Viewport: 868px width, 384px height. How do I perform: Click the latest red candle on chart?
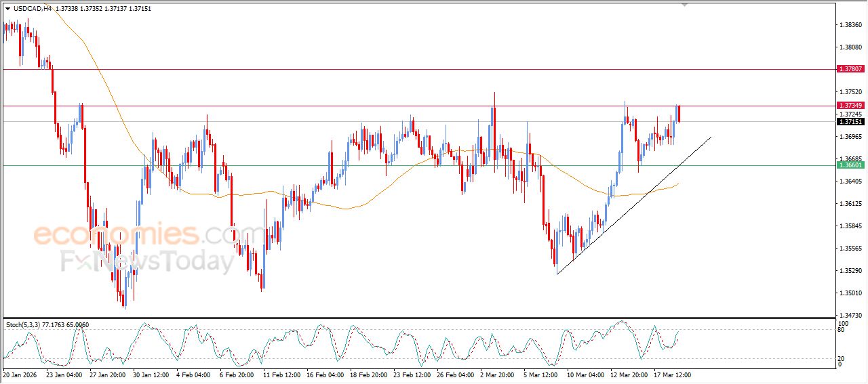click(x=679, y=114)
